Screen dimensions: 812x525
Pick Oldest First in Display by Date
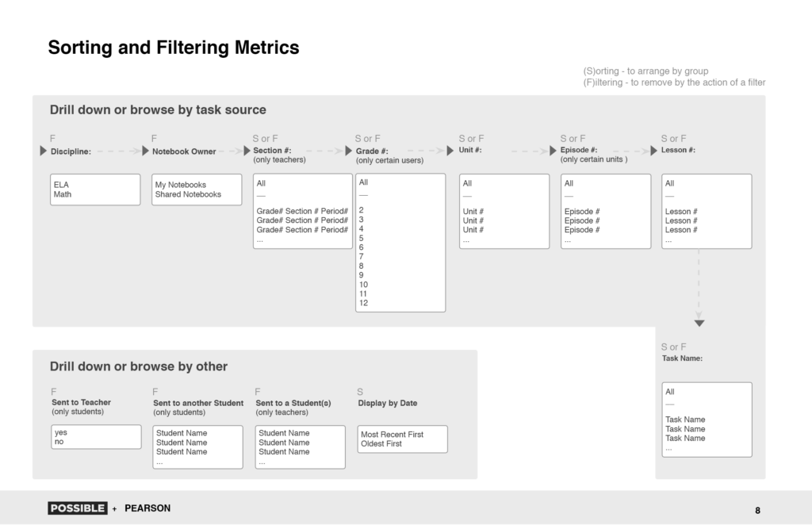coord(381,444)
